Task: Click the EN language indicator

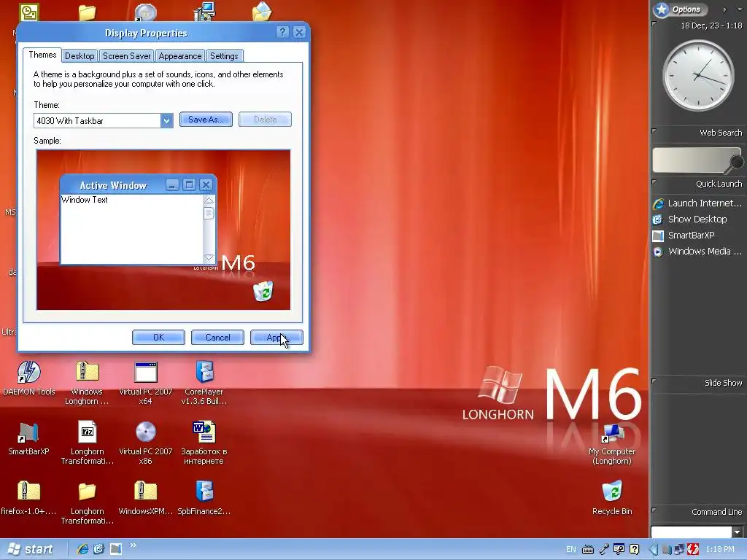Action: click(x=570, y=550)
